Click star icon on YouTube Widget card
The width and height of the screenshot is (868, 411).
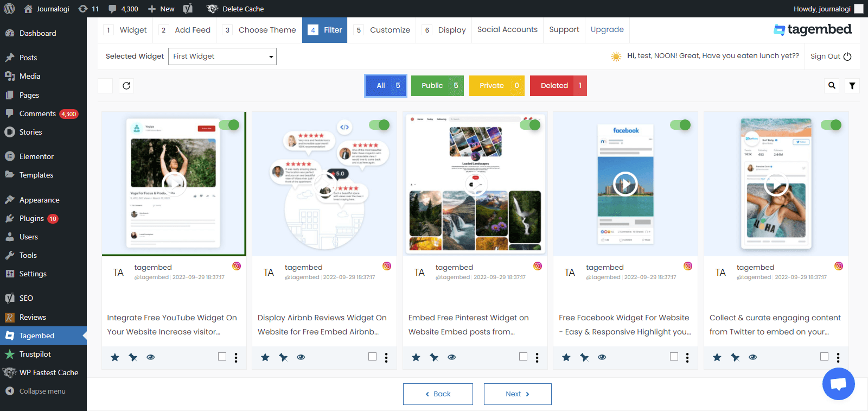[x=115, y=357]
